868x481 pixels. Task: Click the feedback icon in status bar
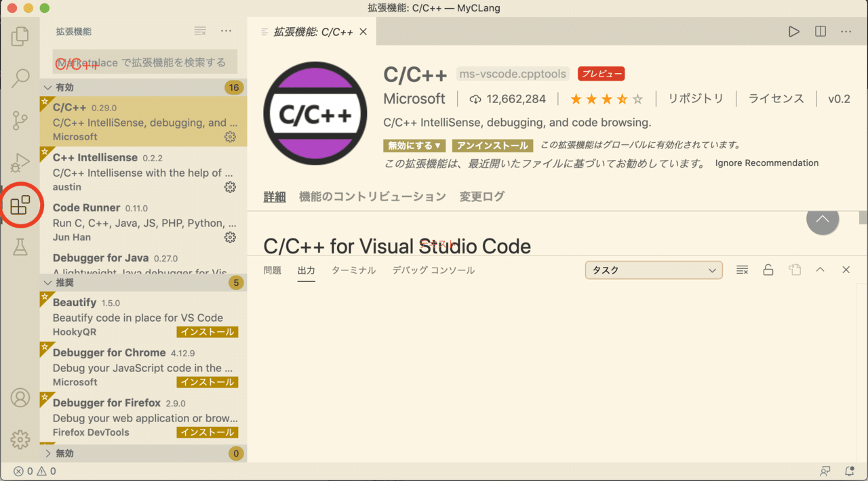pos(825,472)
